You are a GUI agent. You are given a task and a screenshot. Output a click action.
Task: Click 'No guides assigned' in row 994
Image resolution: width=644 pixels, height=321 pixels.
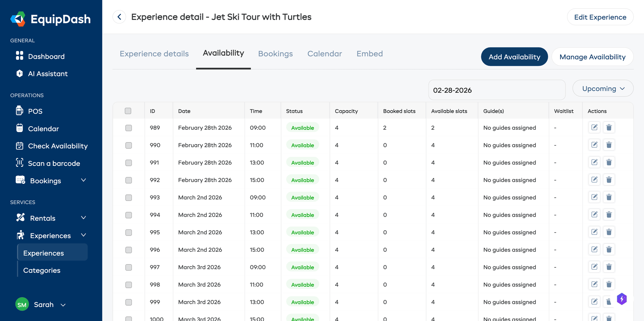509,215
